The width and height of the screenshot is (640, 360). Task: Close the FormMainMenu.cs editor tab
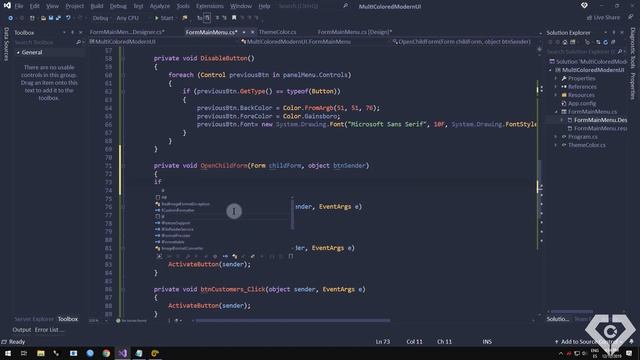[x=253, y=32]
